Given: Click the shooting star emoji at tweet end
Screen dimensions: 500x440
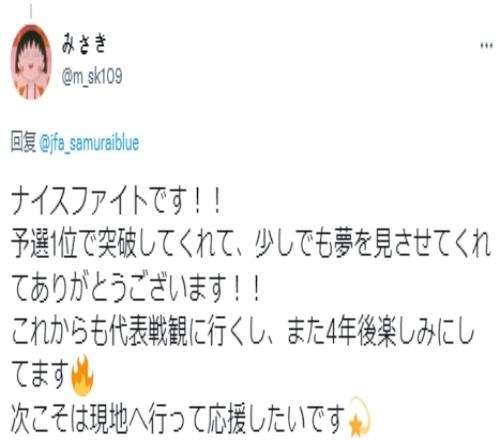Looking at the screenshot, I should coord(358,417).
